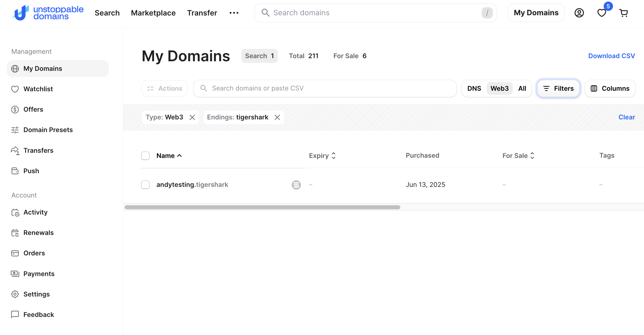Screen dimensions: 644x335
Task: Click the watchlist heart icon with badge
Action: click(602, 13)
